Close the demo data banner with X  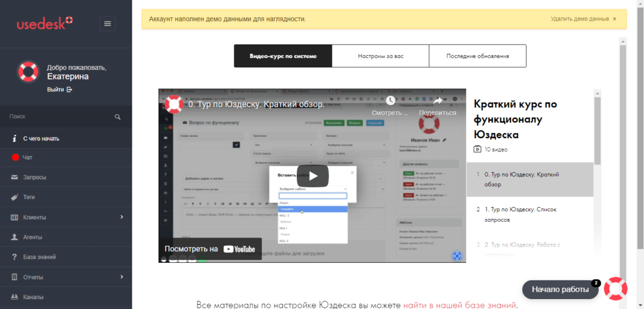pos(614,19)
